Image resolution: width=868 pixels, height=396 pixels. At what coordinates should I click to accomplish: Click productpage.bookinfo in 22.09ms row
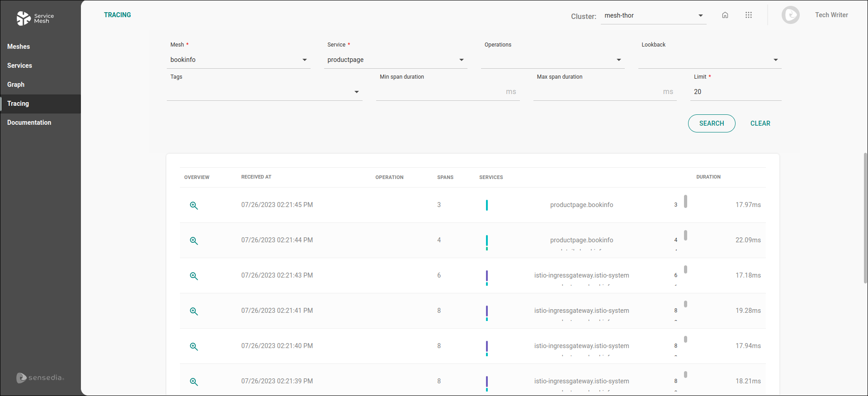point(582,240)
